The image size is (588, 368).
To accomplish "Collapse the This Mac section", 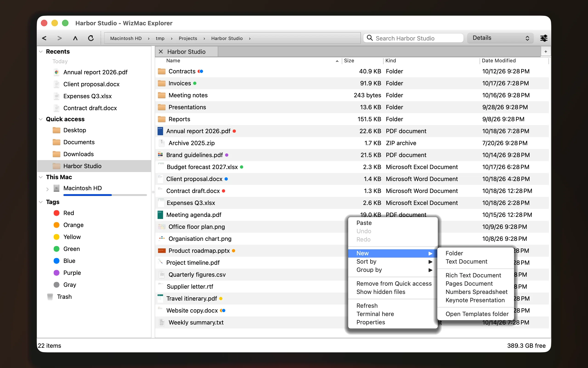I will tap(41, 177).
